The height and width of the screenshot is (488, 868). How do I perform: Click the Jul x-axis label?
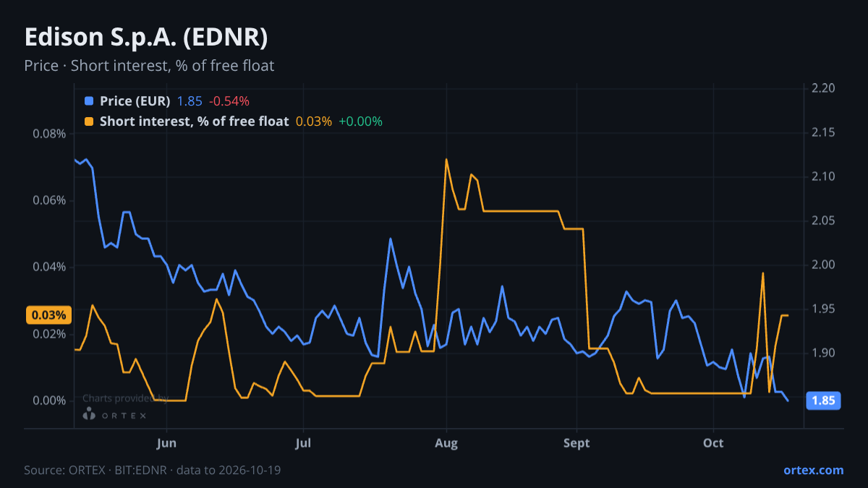click(x=303, y=442)
